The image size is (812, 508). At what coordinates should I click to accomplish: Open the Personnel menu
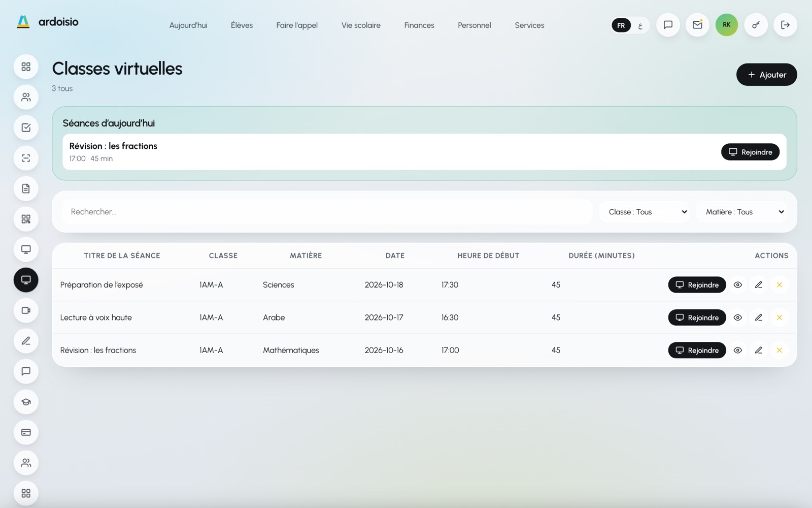[x=475, y=25]
